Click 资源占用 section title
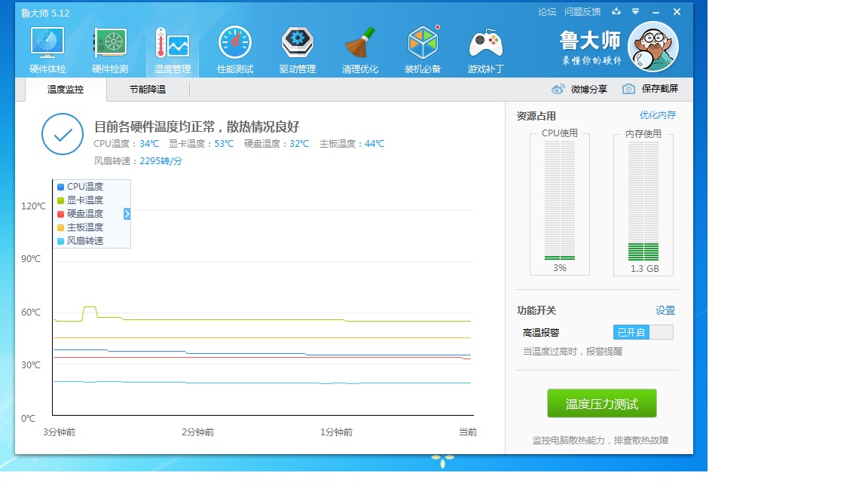The height and width of the screenshot is (488, 868). coord(536,116)
